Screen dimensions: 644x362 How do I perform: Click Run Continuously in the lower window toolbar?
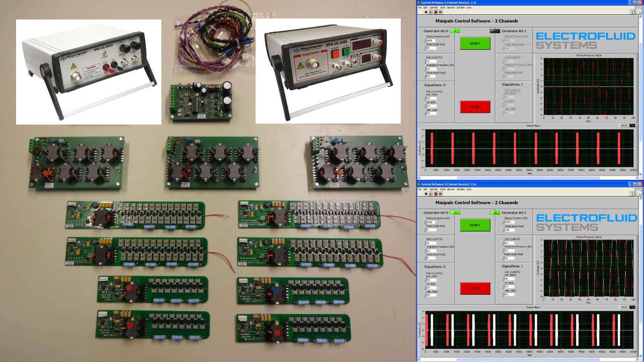click(x=430, y=194)
